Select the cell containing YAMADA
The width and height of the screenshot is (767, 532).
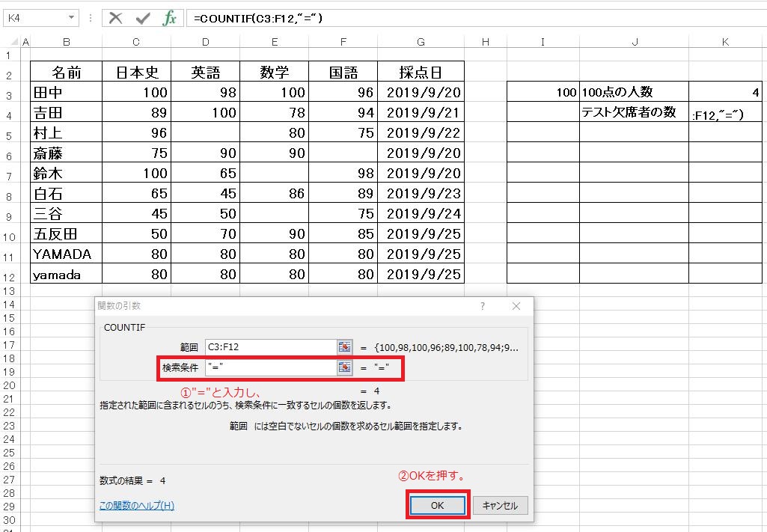point(66,254)
